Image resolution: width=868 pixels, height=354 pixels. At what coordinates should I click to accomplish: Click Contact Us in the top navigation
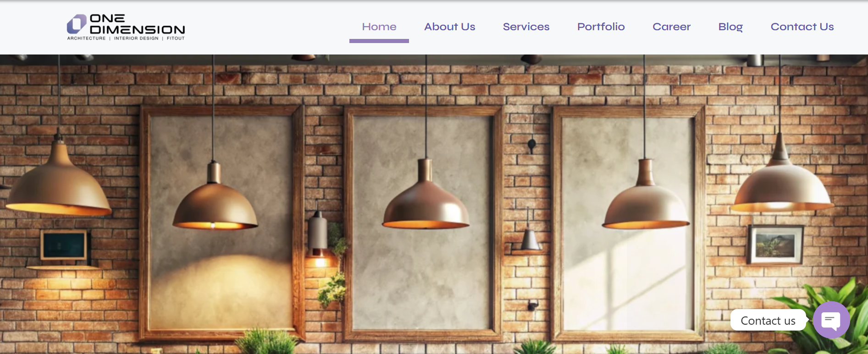[802, 27]
